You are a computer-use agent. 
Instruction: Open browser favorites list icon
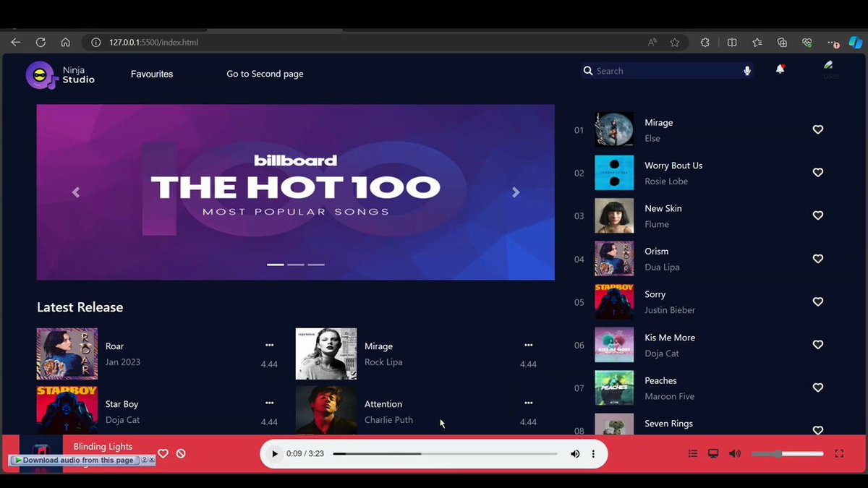[757, 42]
